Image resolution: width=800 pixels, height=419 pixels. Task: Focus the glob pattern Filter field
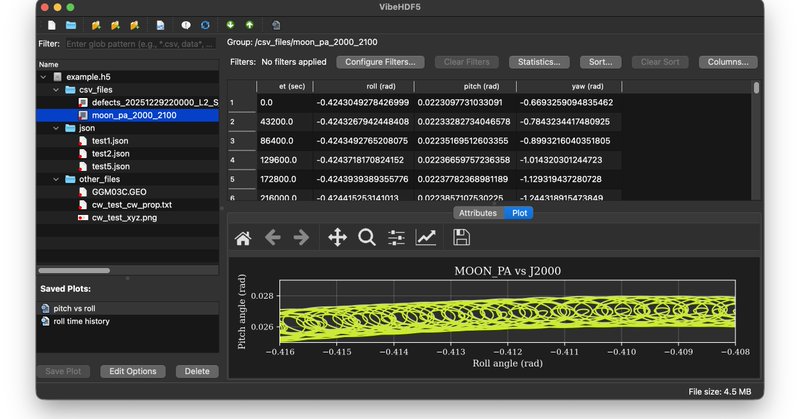click(x=140, y=44)
